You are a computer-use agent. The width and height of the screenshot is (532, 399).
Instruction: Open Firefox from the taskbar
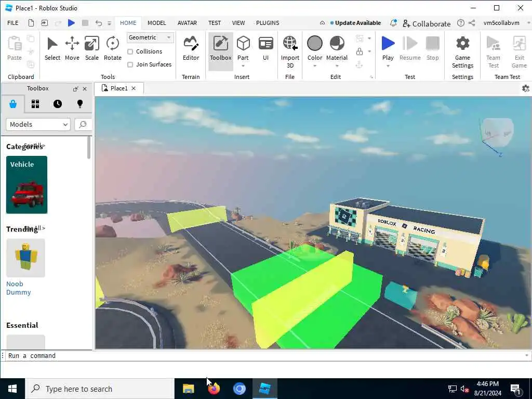point(214,389)
